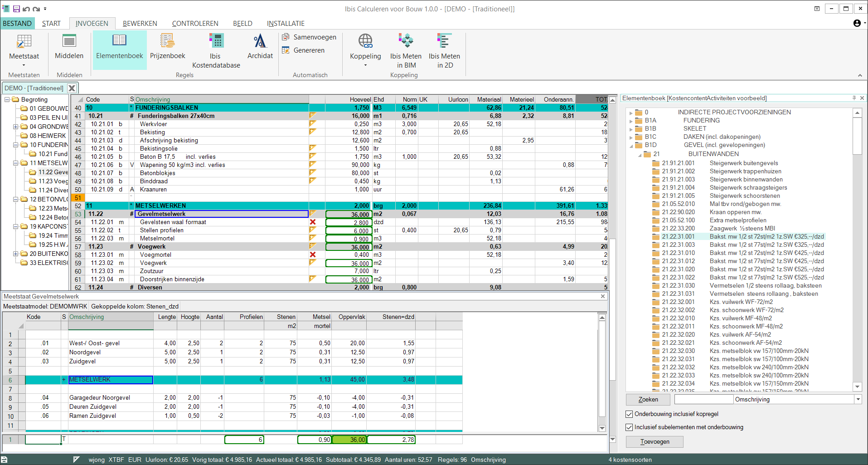Toggle Onderbouwing inclusief kopregel checkbox

[x=629, y=414]
